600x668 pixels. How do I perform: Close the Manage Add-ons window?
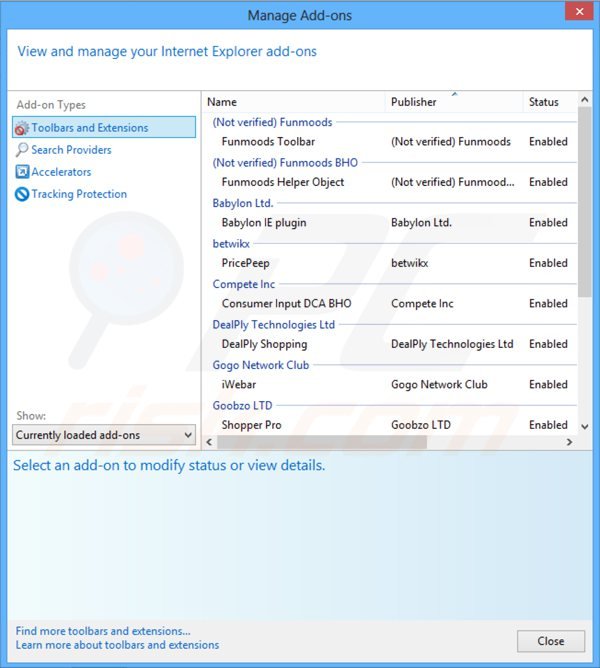(x=579, y=12)
